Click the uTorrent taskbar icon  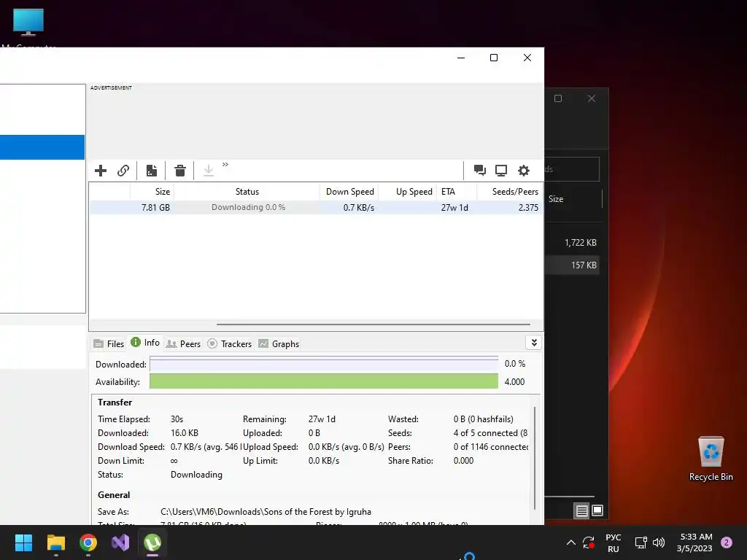point(152,542)
